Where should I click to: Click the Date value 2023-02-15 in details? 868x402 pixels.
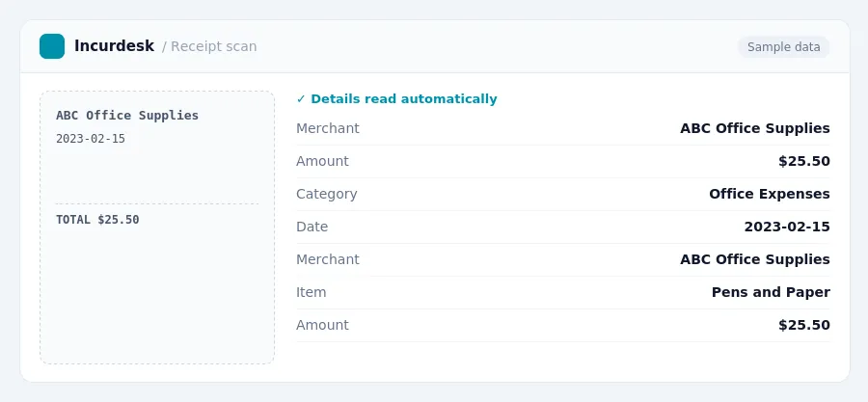click(787, 227)
